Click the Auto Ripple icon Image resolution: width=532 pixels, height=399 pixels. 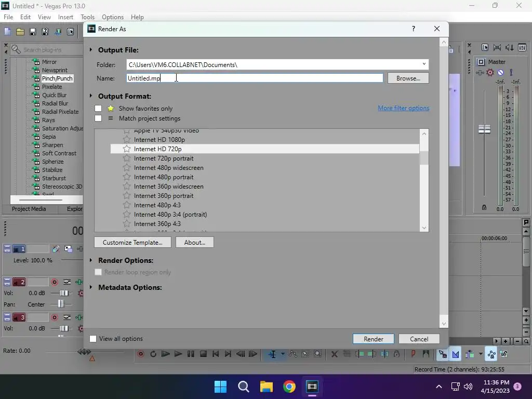tap(470, 354)
